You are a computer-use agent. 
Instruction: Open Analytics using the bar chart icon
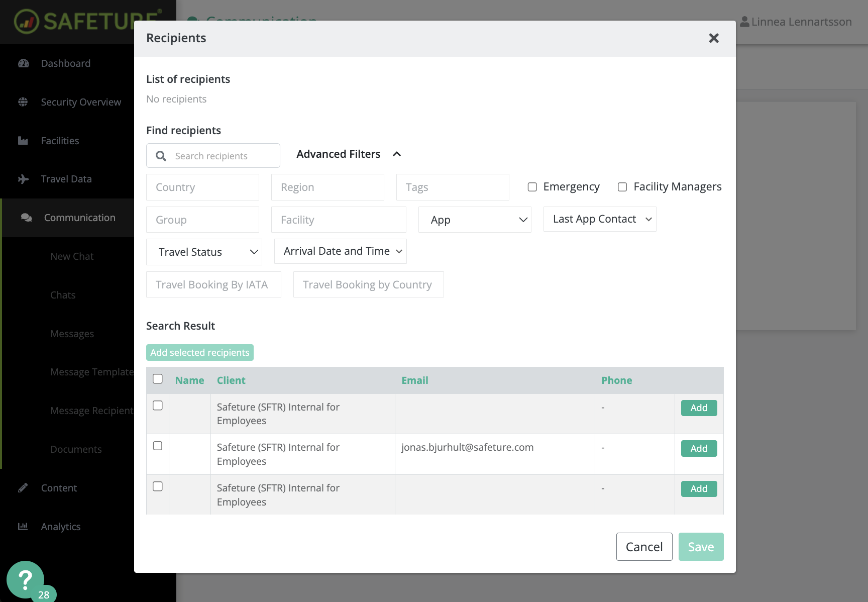23,526
